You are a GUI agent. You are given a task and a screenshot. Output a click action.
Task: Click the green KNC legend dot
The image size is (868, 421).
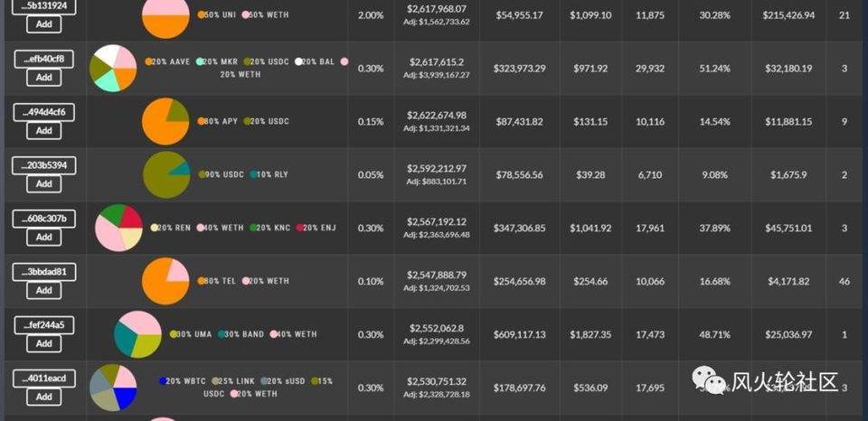pyautogui.click(x=254, y=228)
